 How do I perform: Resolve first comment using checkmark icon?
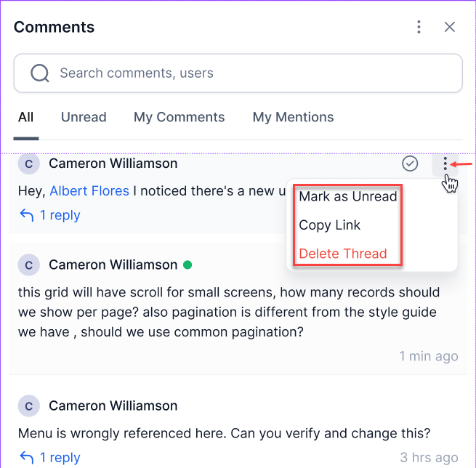(410, 164)
